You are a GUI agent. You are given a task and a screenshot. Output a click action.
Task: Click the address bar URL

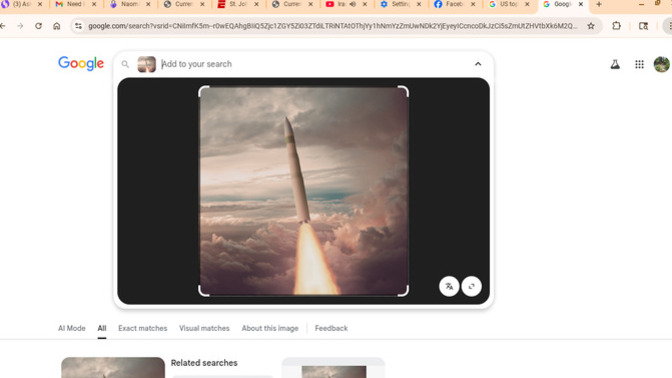(333, 26)
